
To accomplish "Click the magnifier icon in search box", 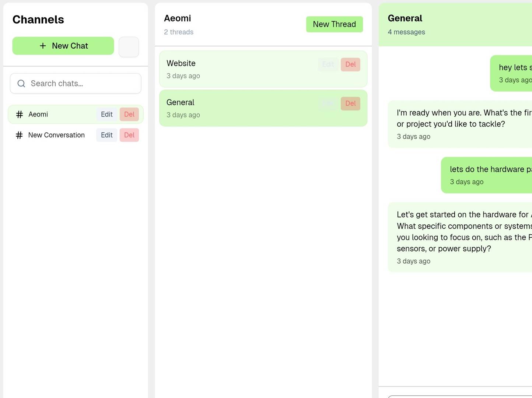I will [x=21, y=84].
